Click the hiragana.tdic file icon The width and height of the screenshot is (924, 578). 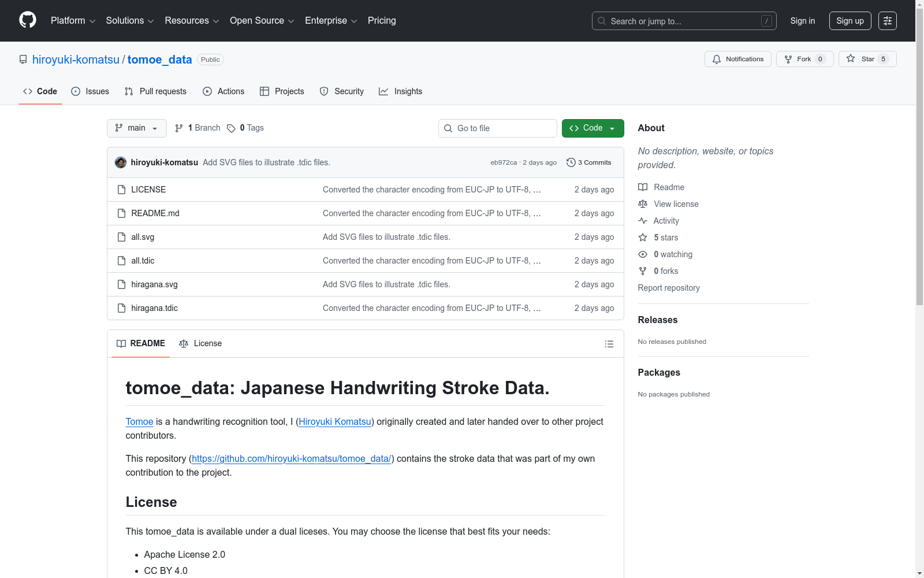pos(121,308)
